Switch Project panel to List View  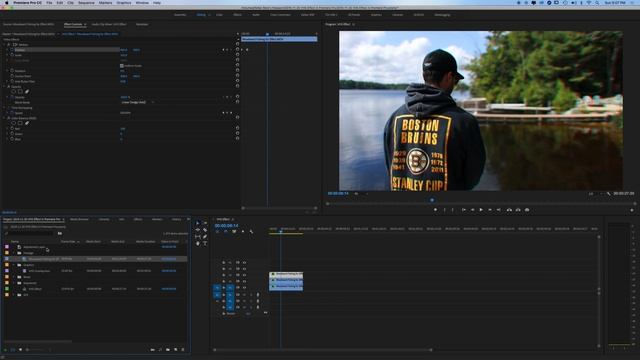point(13,350)
